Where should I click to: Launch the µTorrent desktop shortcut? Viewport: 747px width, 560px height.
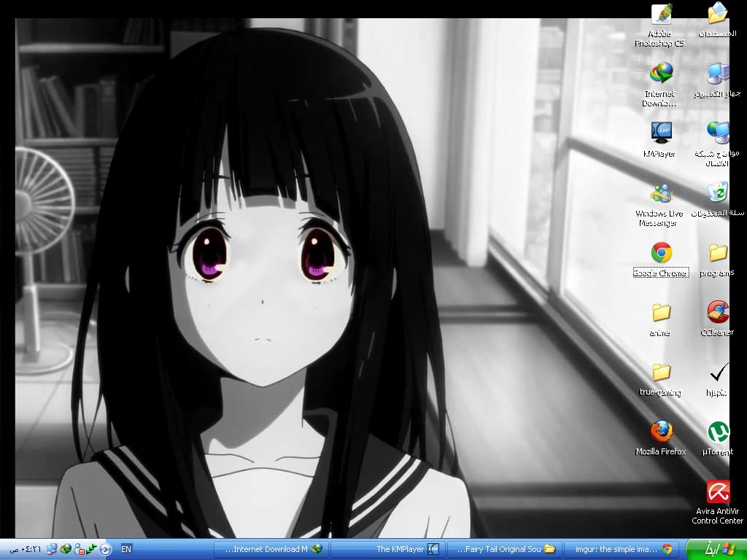tap(718, 438)
